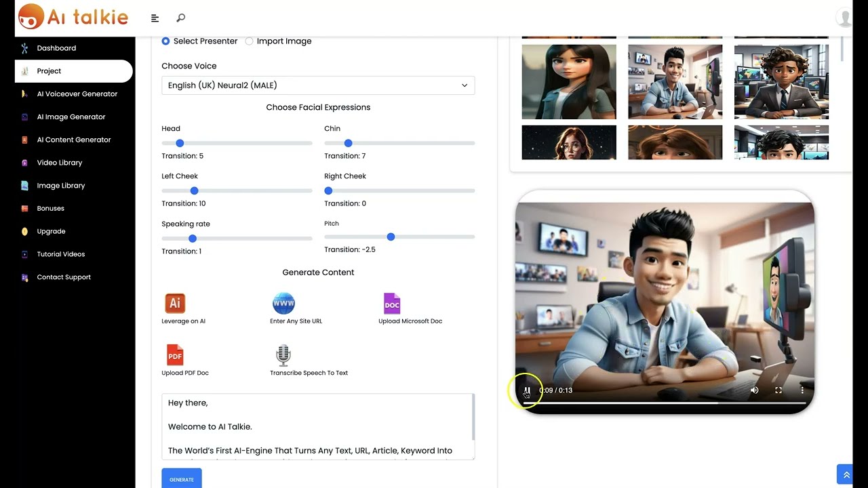The image size is (868, 488).
Task: Open the Choose Voice dropdown
Action: click(x=318, y=85)
